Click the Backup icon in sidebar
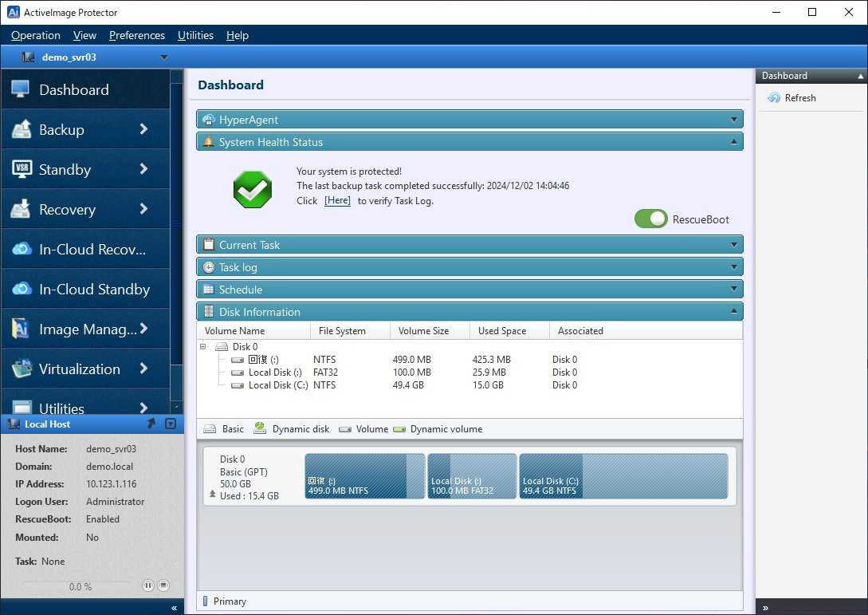 [x=21, y=129]
